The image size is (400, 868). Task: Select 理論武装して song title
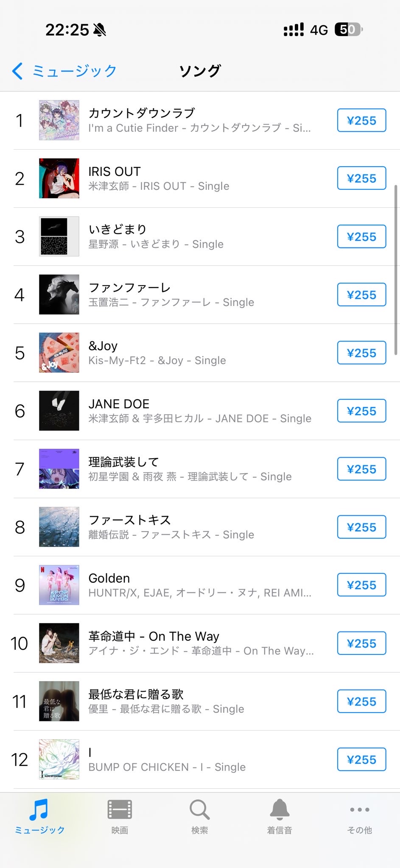point(123,462)
